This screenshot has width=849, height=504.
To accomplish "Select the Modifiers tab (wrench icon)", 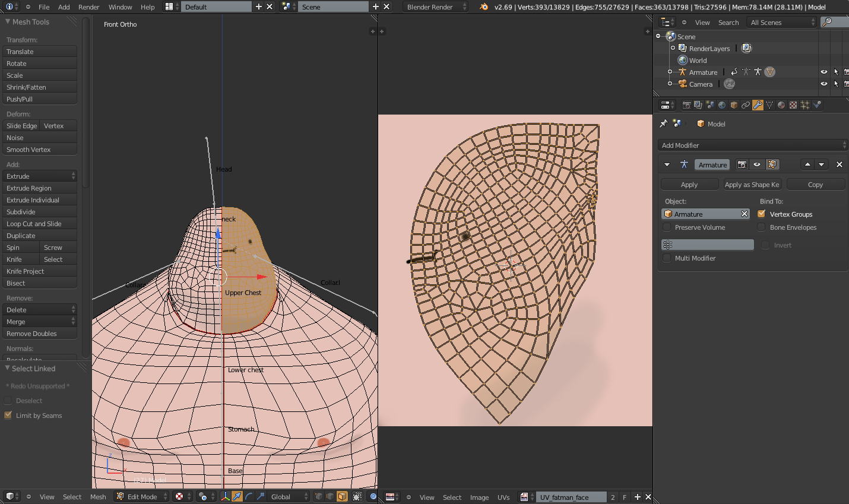I will (x=758, y=105).
